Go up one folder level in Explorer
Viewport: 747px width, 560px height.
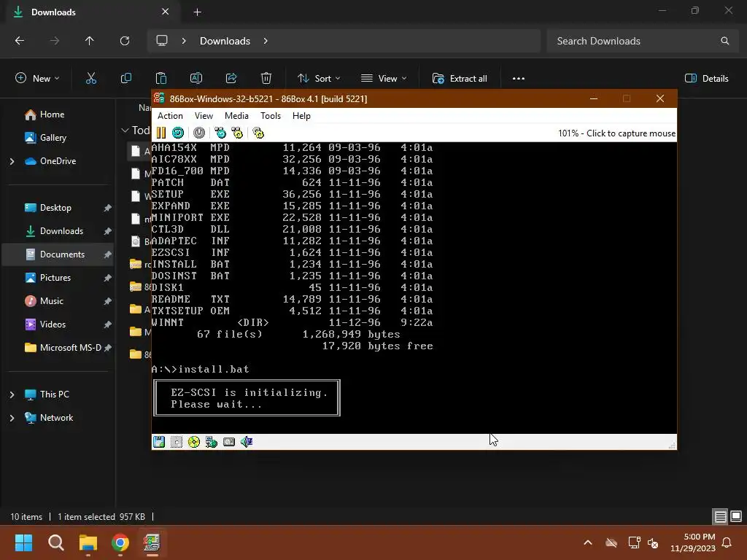tap(90, 41)
